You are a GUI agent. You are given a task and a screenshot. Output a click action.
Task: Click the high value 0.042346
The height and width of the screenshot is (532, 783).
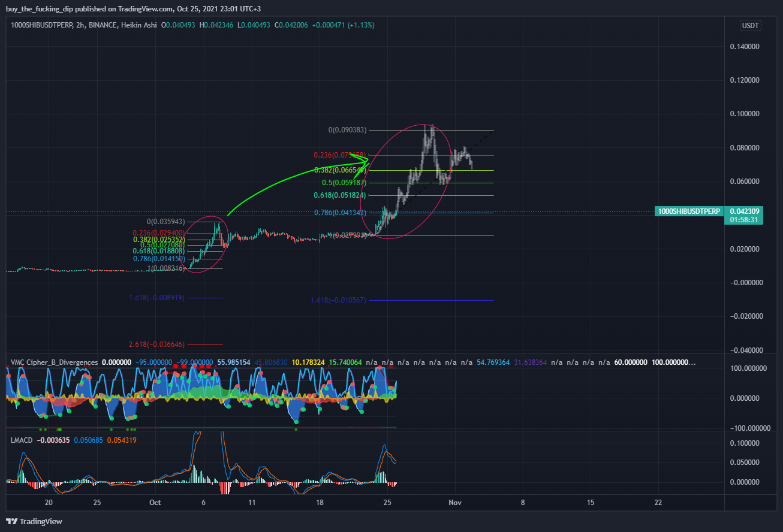tap(220, 25)
